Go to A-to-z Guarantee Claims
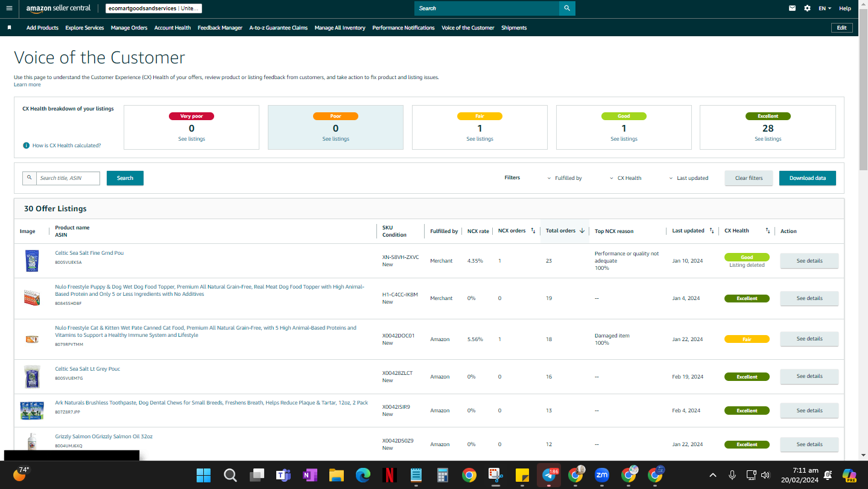The height and width of the screenshot is (489, 868). point(279,28)
